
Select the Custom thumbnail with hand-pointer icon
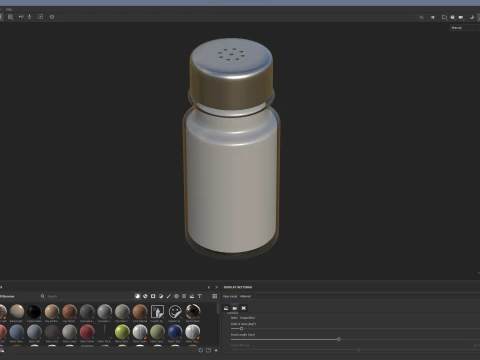coord(157,312)
